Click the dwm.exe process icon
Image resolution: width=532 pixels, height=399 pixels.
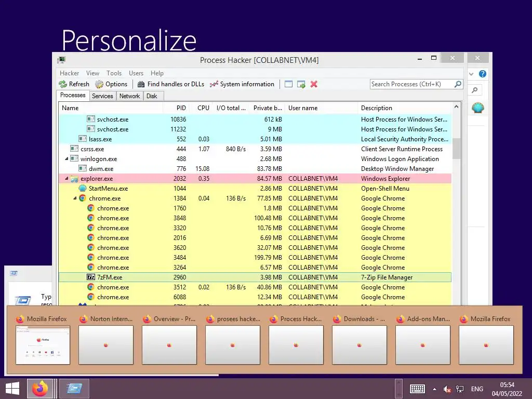coord(83,168)
